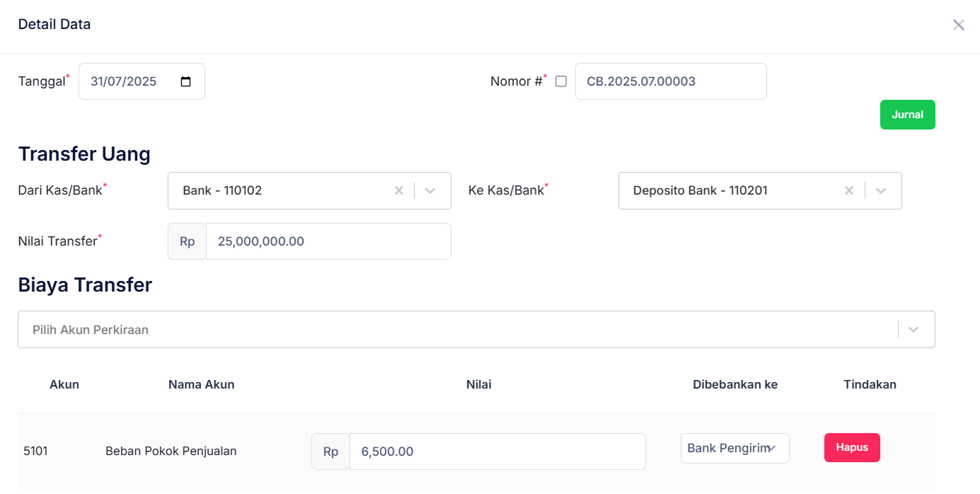The width and height of the screenshot is (980, 494).
Task: Focus the Nilai Transfer amount field
Action: [x=328, y=241]
